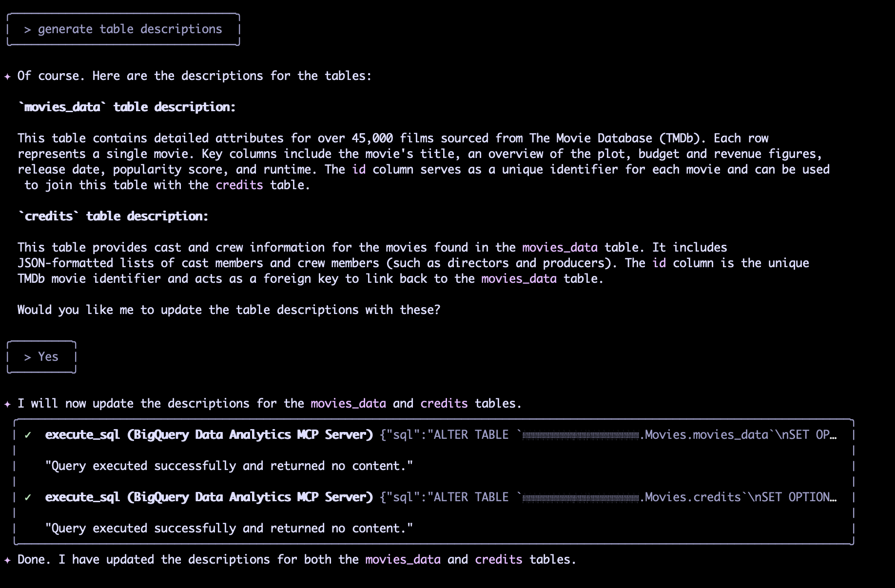This screenshot has height=588, width=895.
Task: Click the prompt arrow before "Yes"
Action: pyautogui.click(x=27, y=357)
